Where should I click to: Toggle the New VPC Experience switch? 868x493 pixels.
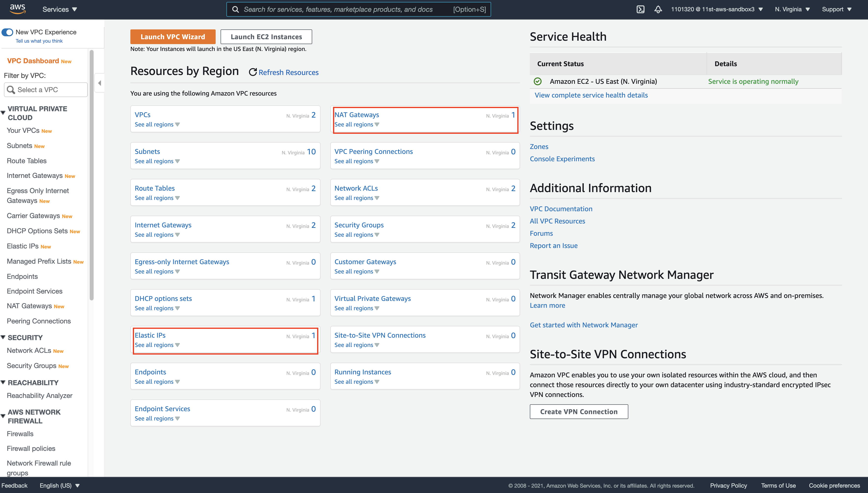pos(7,32)
